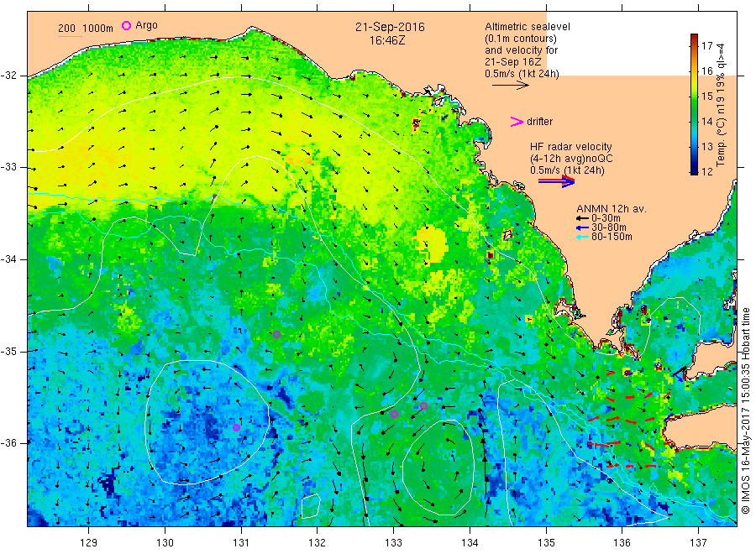Click the Argo float marker near 131.5, -34.8
This screenshot has width=756, height=554.
point(276,335)
